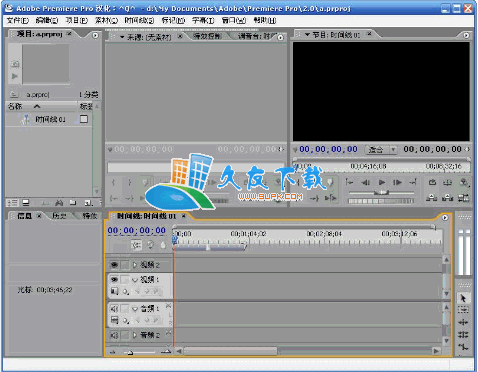Open Clip menu (素材)
This screenshot has width=478, height=372.
pos(106,21)
